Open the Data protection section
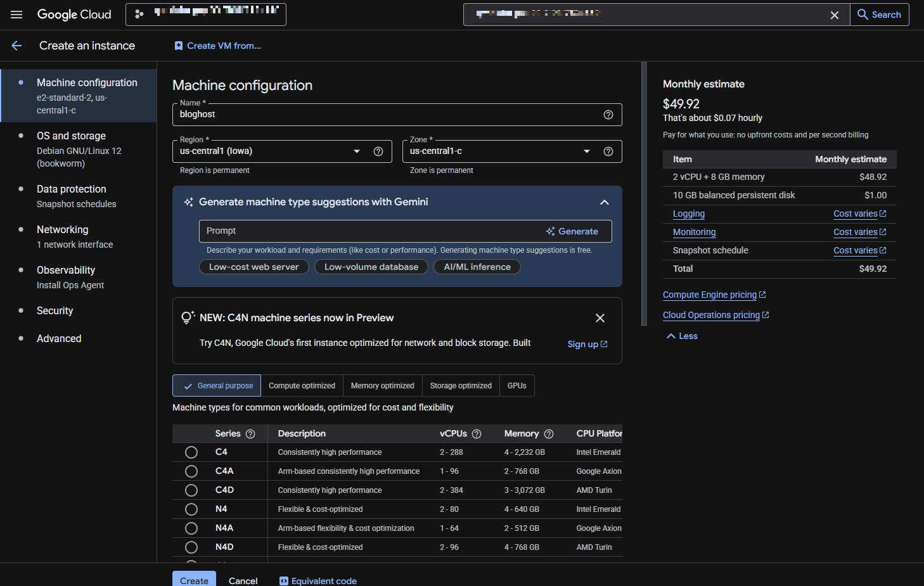This screenshot has width=924, height=586. tap(79, 196)
